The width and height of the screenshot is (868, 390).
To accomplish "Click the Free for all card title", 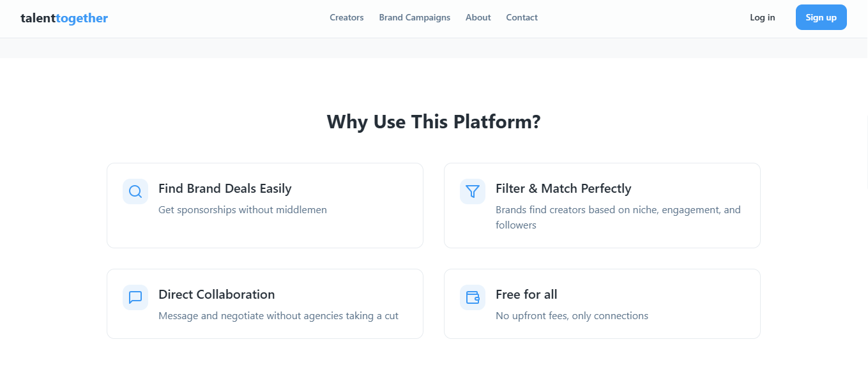I will tap(526, 294).
